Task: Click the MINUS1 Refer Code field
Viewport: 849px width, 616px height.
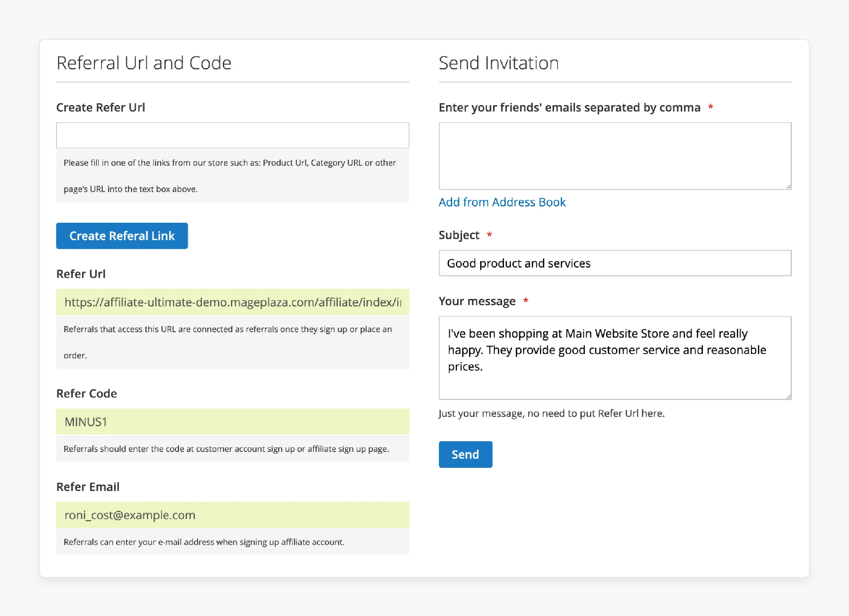Action: pyautogui.click(x=232, y=422)
